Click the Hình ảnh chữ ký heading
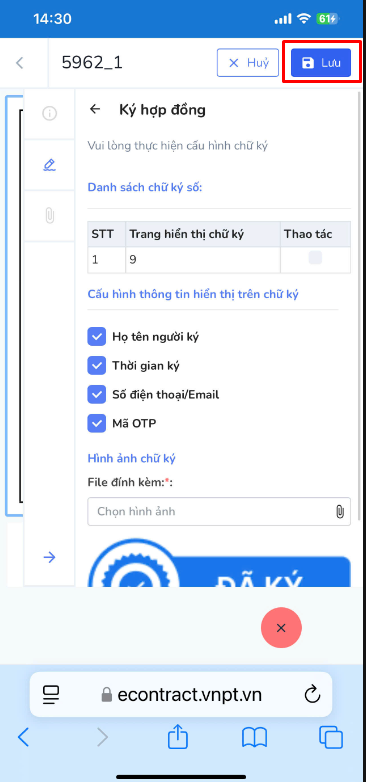The height and width of the screenshot is (782, 366). tap(132, 458)
